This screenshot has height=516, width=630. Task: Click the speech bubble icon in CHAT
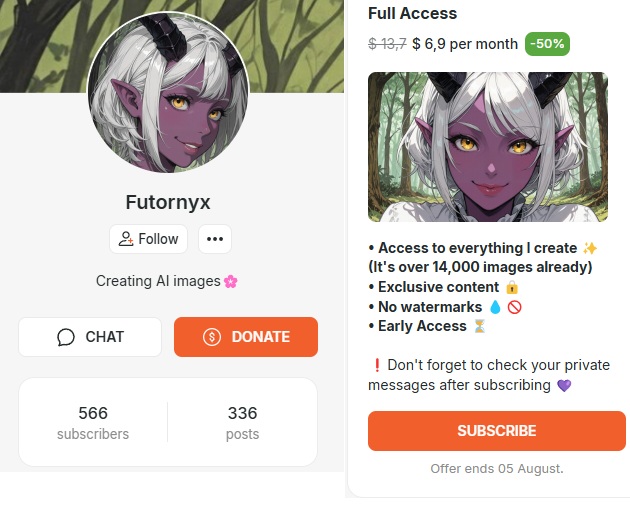(x=66, y=337)
